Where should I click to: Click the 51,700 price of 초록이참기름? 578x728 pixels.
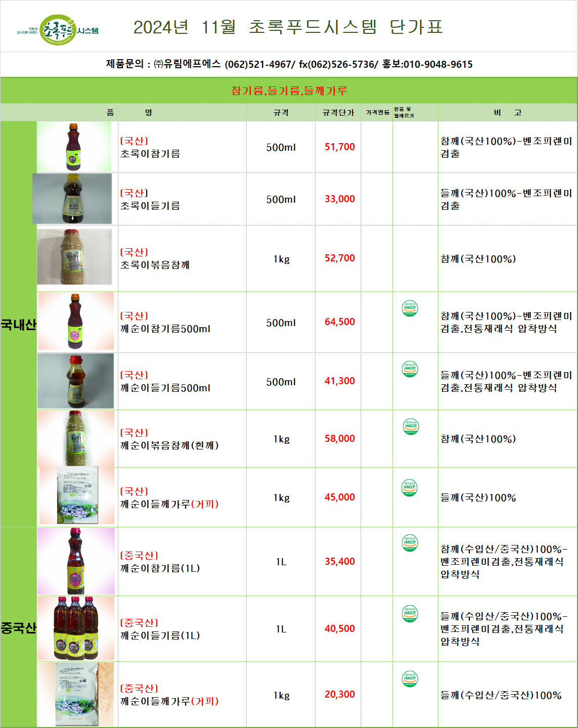pyautogui.click(x=339, y=147)
